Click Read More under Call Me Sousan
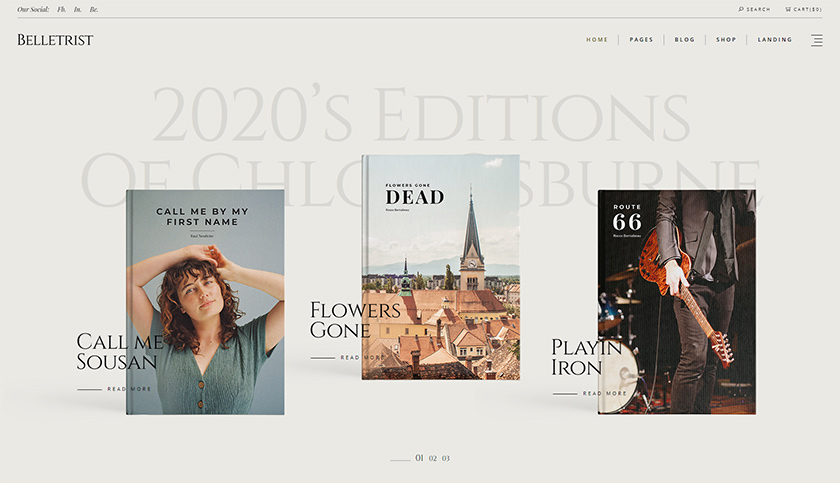Viewport: 840px width, 483px height. pyautogui.click(x=129, y=389)
